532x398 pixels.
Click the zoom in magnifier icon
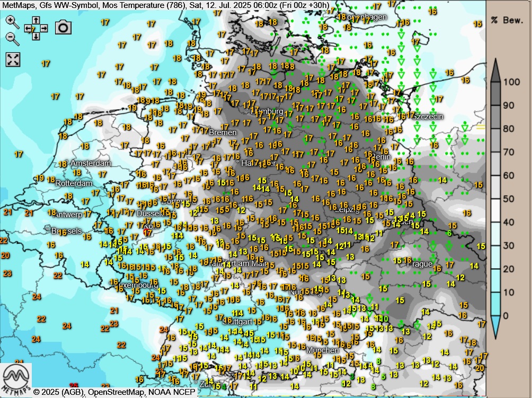(12, 22)
